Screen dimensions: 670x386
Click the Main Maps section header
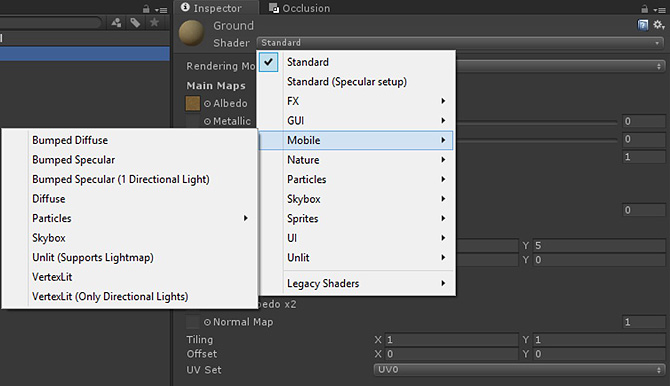point(216,86)
